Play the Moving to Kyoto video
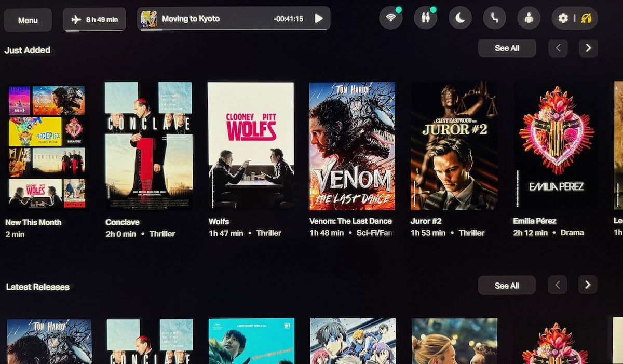Image resolution: width=623 pixels, height=364 pixels. tap(319, 19)
